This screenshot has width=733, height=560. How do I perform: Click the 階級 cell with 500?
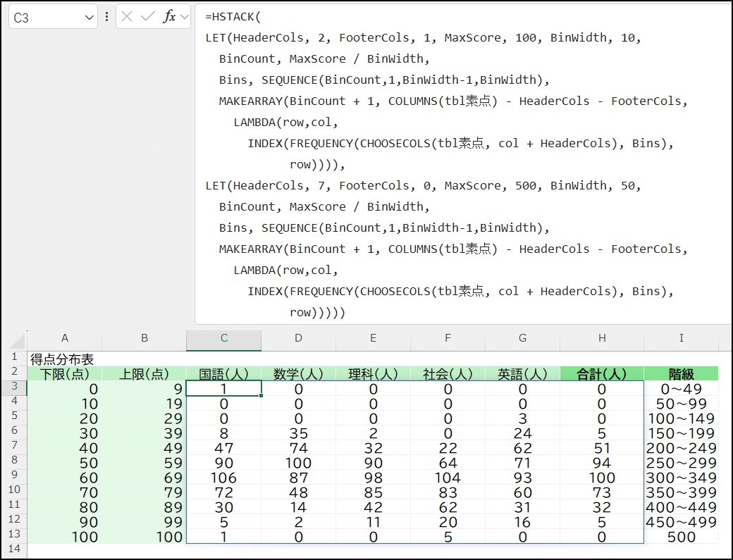pyautogui.click(x=681, y=537)
